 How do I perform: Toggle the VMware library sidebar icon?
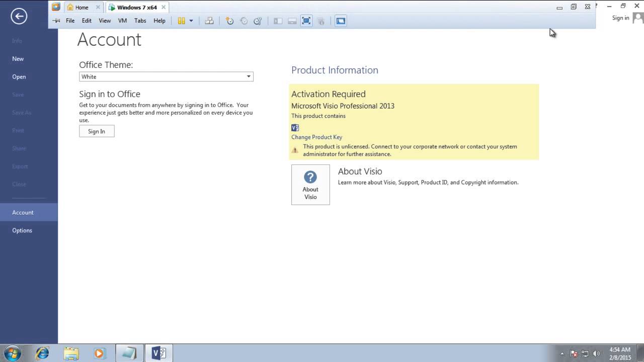point(278,21)
